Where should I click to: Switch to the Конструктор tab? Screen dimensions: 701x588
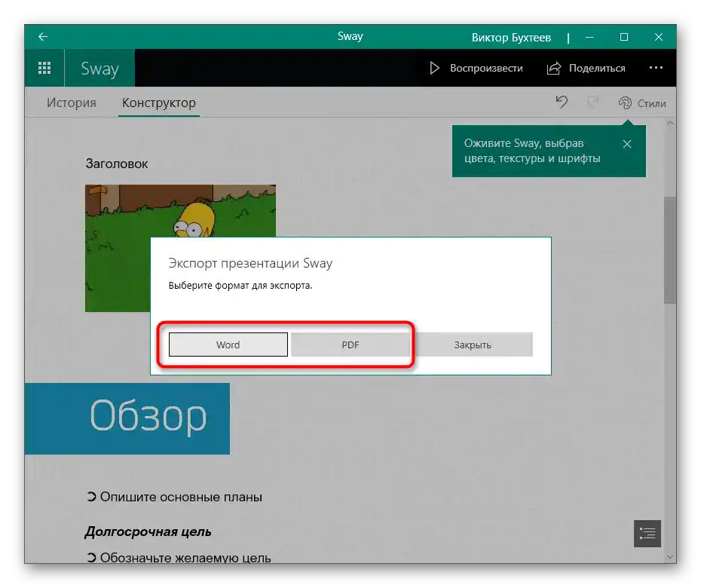pos(159,103)
